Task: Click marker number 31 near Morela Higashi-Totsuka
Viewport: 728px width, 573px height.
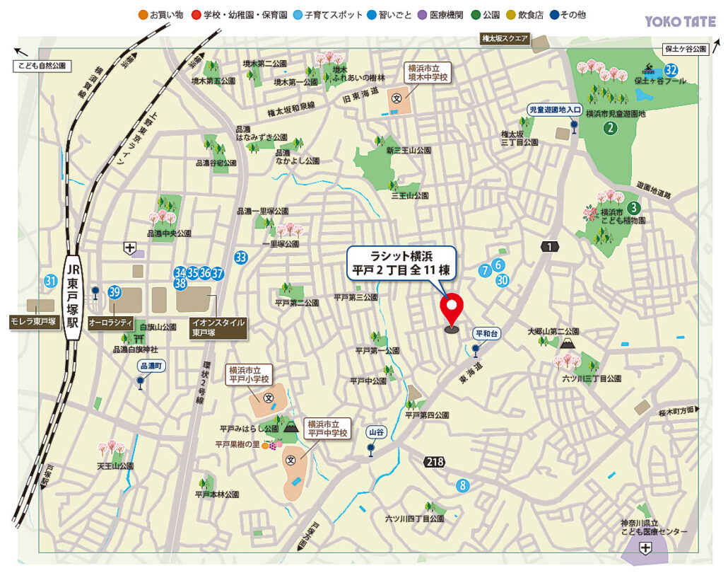Action: (49, 281)
